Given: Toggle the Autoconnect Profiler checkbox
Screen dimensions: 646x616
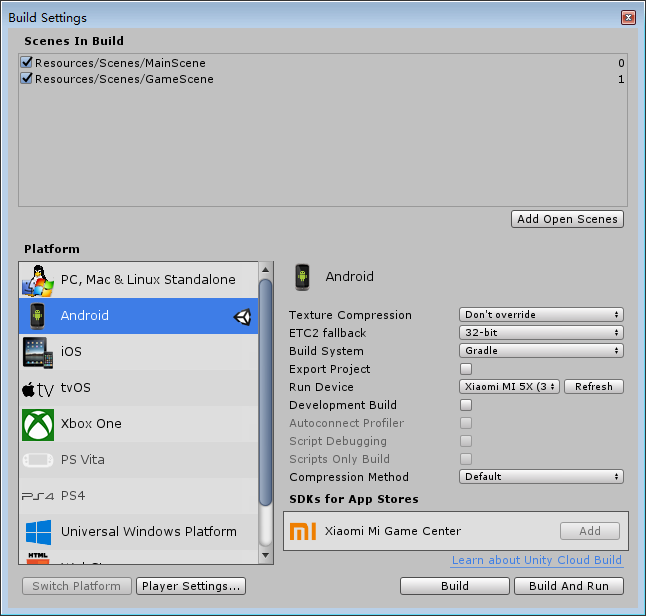Looking at the screenshot, I should (466, 423).
